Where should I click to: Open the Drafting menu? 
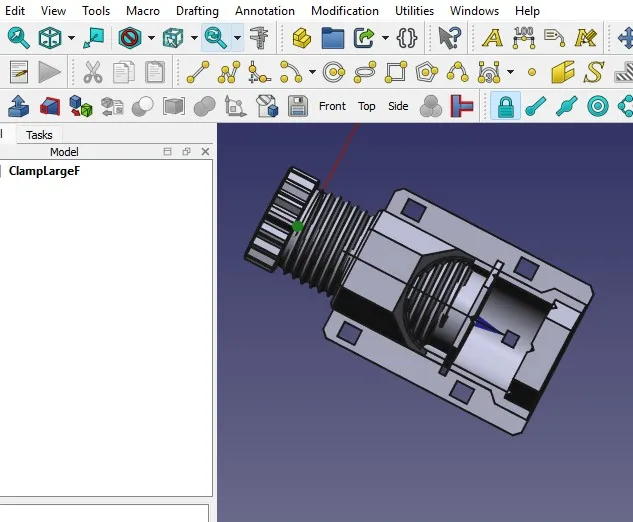[x=197, y=10]
